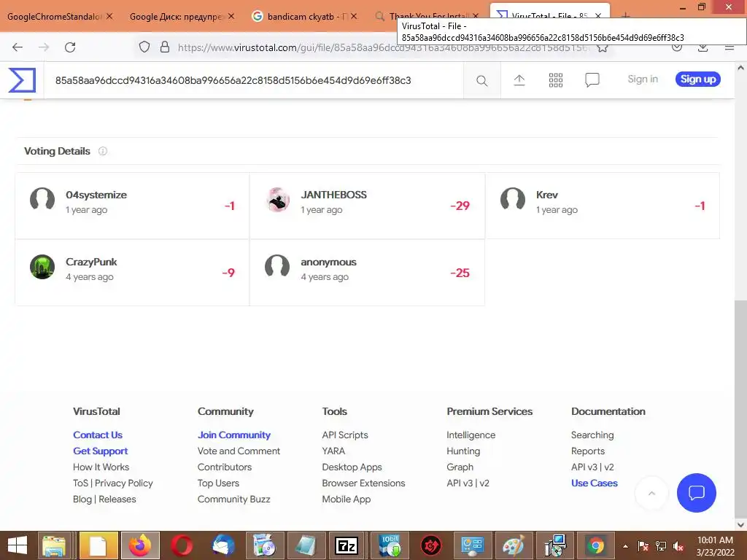Click the hash search input field
Viewport: 747px width, 560px height.
(253, 80)
